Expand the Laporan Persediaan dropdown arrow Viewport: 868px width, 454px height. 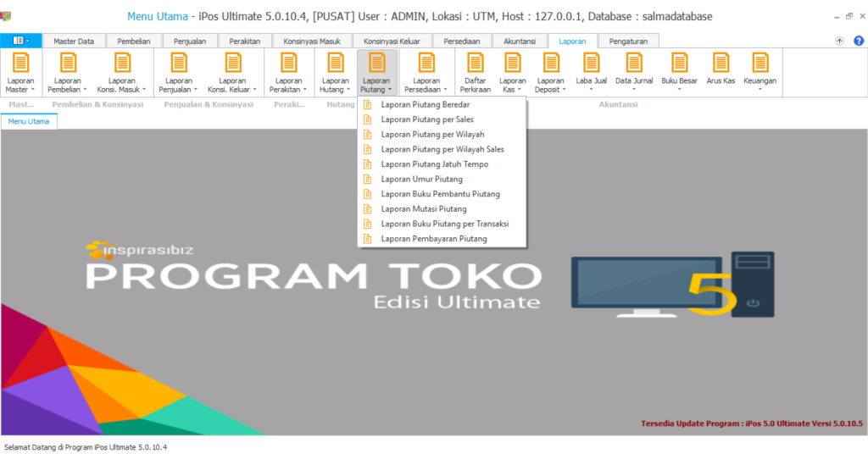(445, 90)
